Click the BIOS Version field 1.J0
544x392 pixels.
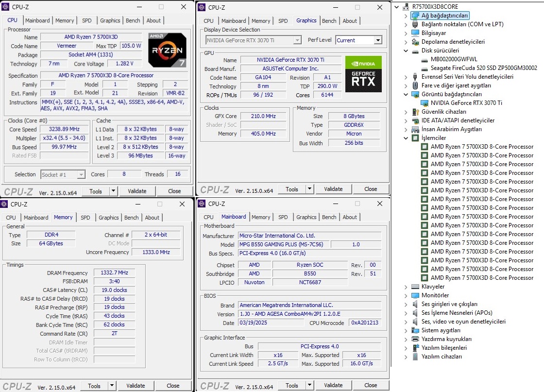tap(309, 314)
